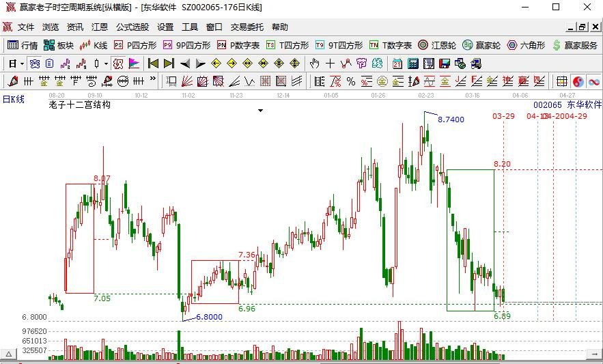Launch the 江恩轮 Gann wheel
Screen dimensions: 603x364
(x=437, y=45)
